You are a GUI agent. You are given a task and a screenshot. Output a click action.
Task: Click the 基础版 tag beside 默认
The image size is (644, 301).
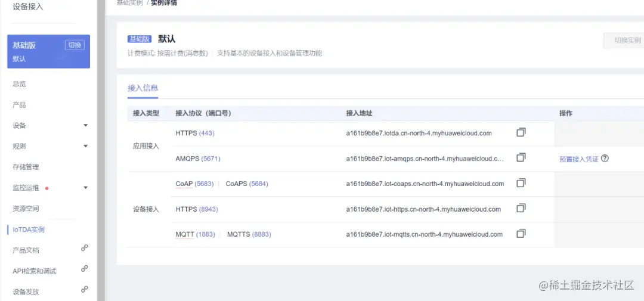[140, 39]
